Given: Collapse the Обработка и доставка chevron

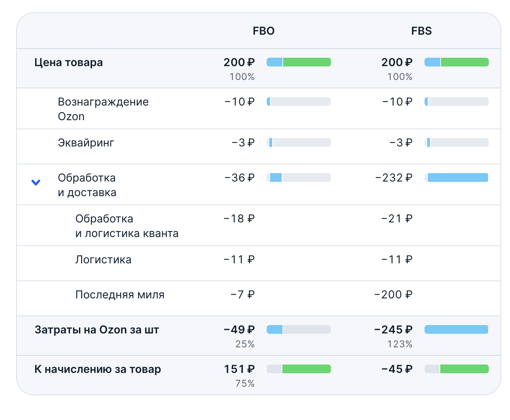Looking at the screenshot, I should (x=36, y=182).
